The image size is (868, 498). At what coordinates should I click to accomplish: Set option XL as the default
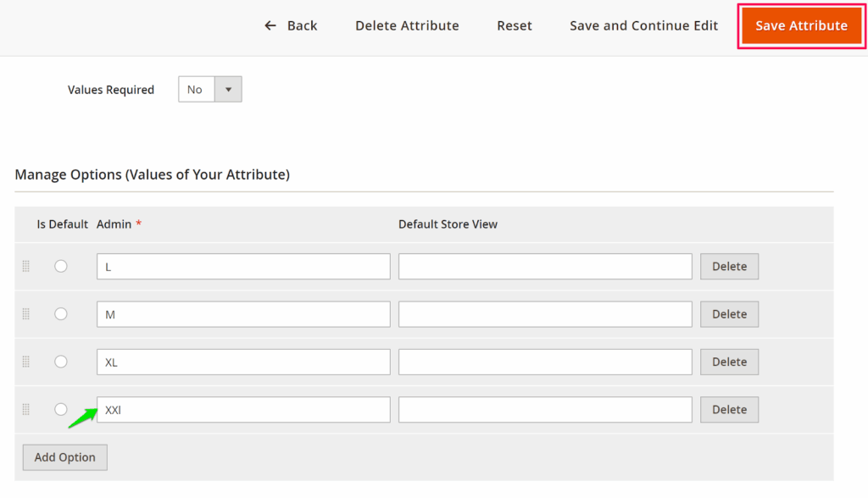pos(61,362)
